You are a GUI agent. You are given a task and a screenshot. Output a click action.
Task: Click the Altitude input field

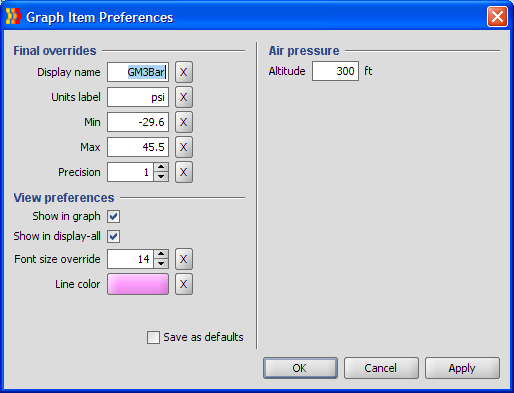(335, 71)
